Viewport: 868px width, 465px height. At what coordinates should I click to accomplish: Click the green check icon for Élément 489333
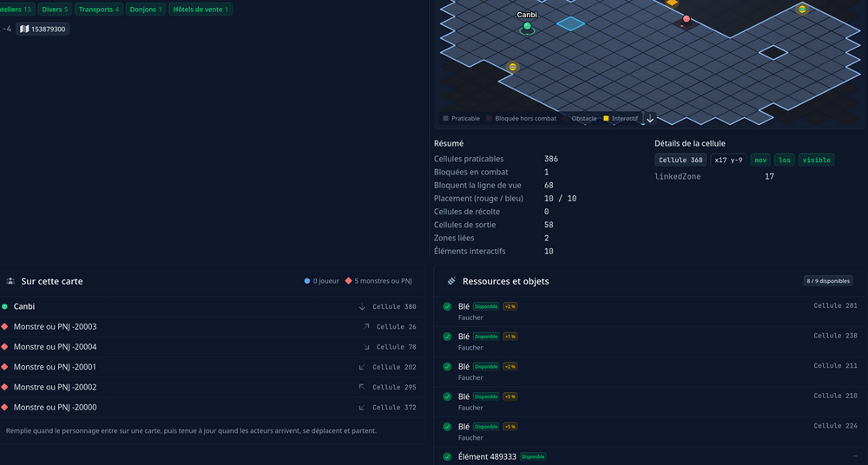click(447, 456)
